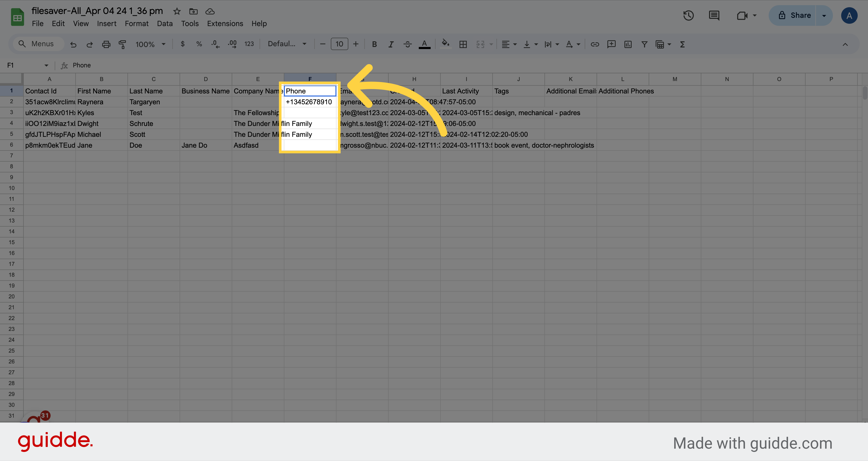Open version history clock icon
The image size is (868, 461).
[688, 15]
